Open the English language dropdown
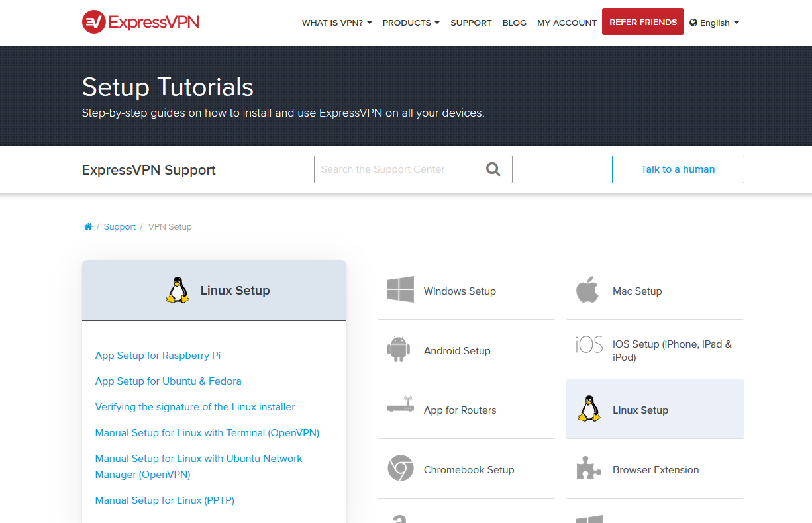Image resolution: width=812 pixels, height=523 pixels. pos(714,23)
